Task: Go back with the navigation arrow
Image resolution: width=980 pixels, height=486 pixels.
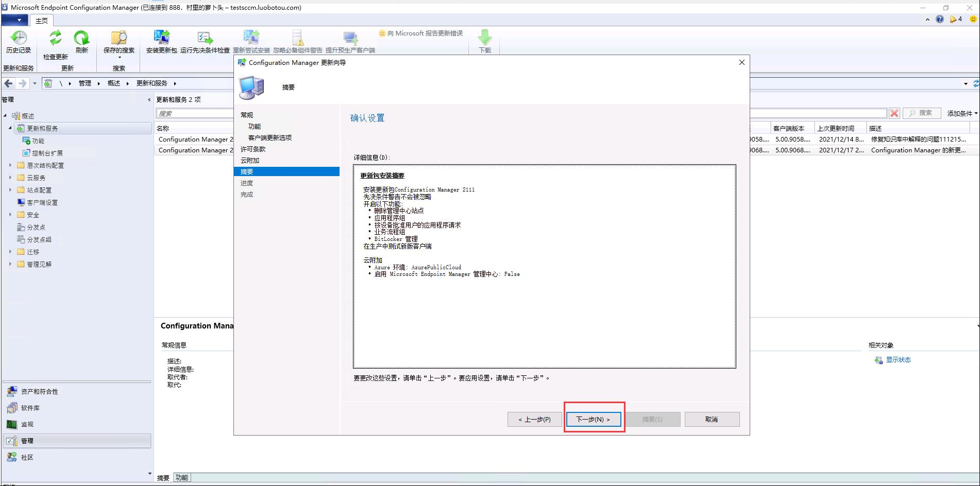Action: pos(8,83)
